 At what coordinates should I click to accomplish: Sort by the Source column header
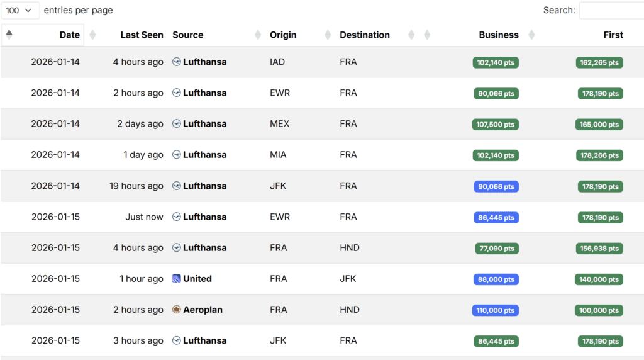[187, 35]
